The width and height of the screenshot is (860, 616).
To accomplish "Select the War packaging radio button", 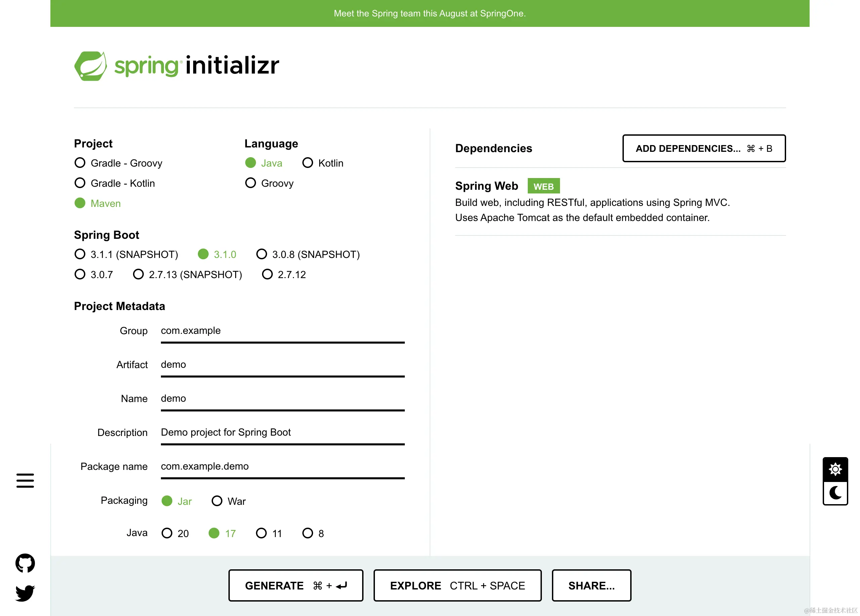I will pos(216,500).
